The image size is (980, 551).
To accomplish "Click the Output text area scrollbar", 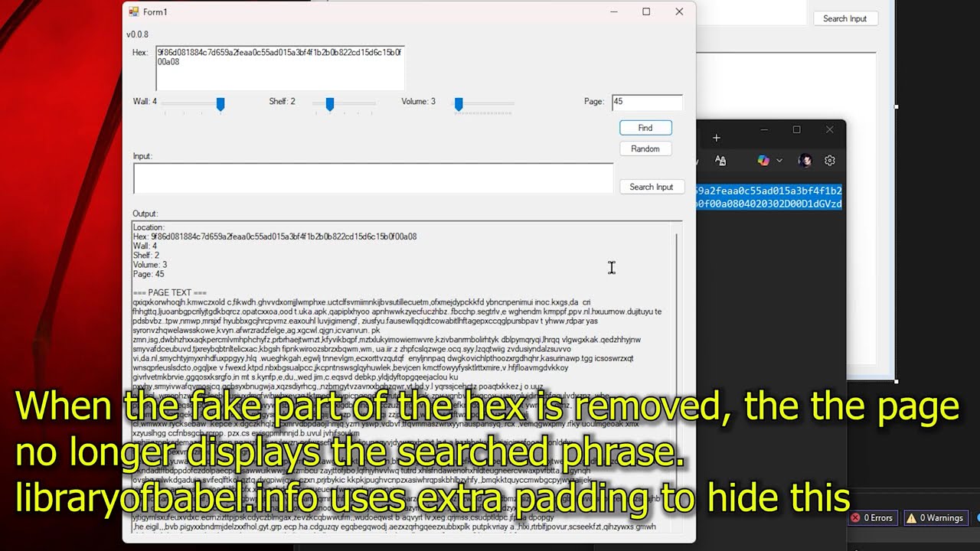I will (678, 379).
